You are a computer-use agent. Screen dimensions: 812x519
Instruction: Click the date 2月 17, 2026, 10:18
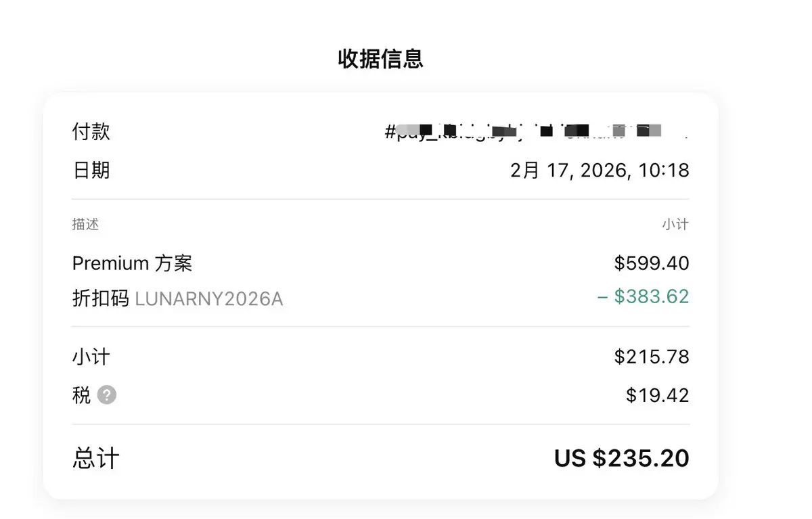point(600,170)
